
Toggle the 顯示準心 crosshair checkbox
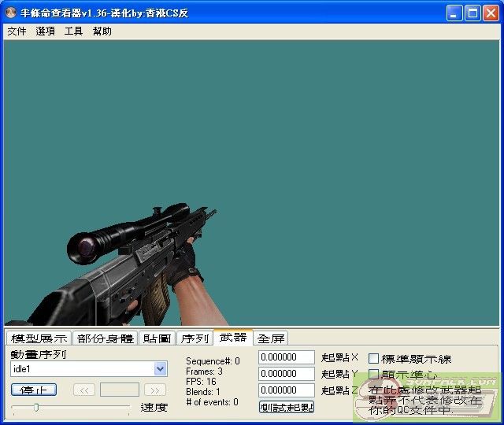374,375
